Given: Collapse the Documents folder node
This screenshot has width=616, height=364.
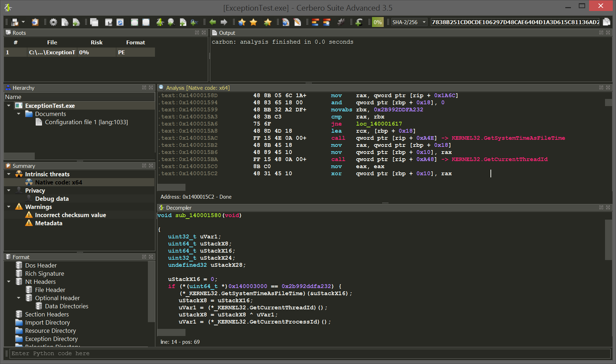Looking at the screenshot, I should 18,114.
